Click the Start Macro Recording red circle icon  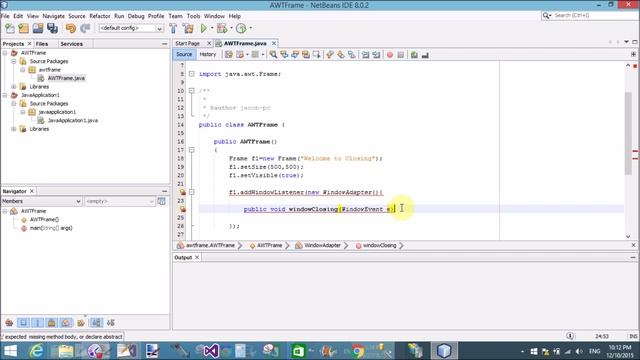390,55
